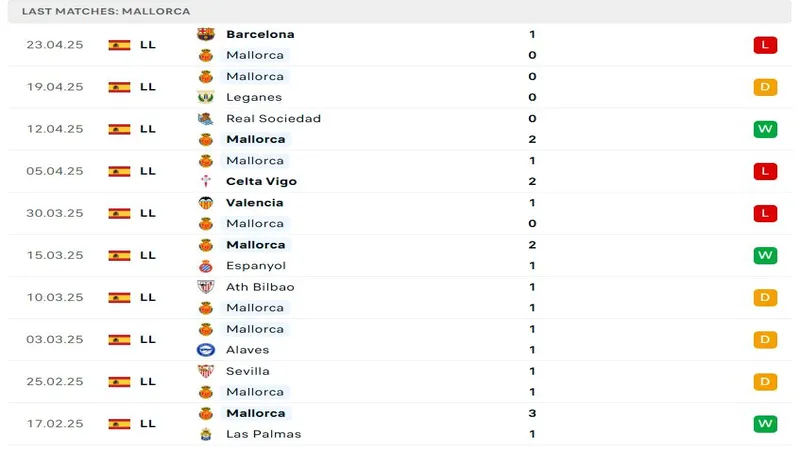Click the green W badge for Real Sociedad match
Screen dimensions: 800x450
(x=765, y=129)
